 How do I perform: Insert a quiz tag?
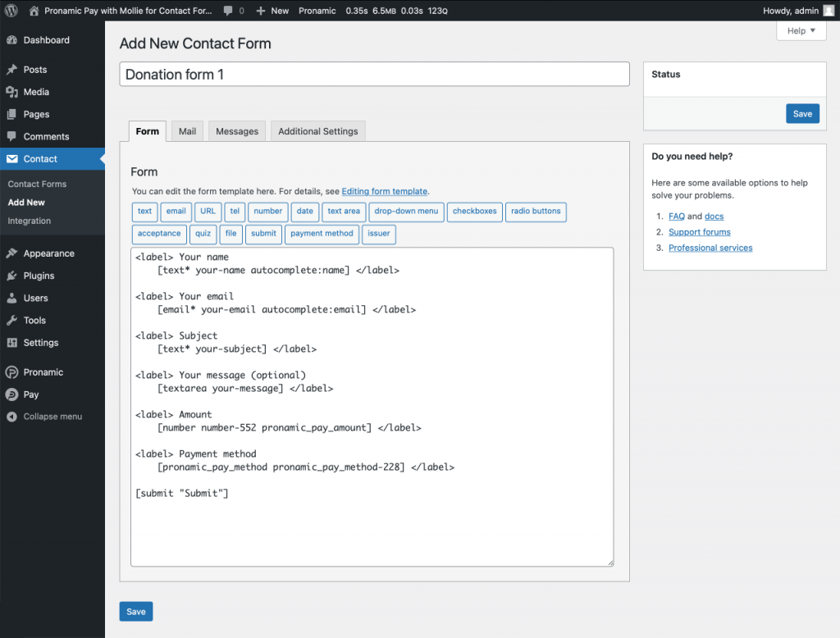point(203,234)
